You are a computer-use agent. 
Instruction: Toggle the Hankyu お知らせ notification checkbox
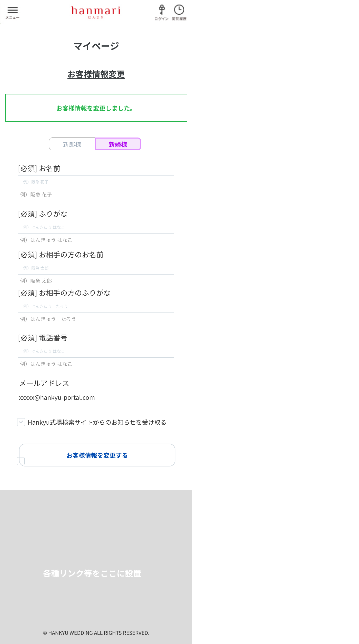point(21,422)
